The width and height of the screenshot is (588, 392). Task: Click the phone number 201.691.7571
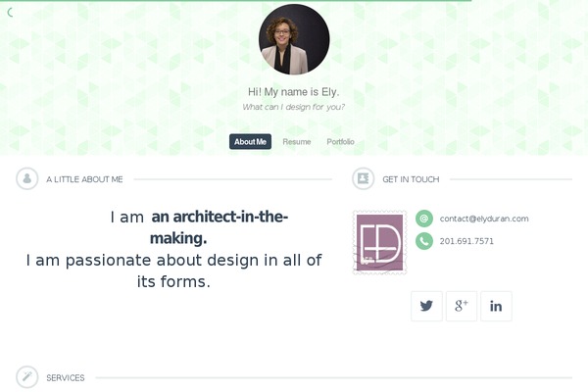[x=466, y=241]
